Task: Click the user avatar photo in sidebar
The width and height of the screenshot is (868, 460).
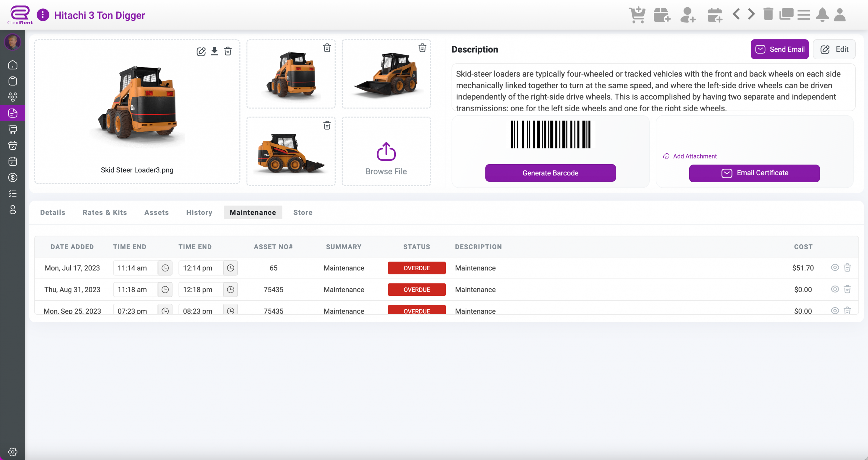Action: pyautogui.click(x=13, y=42)
